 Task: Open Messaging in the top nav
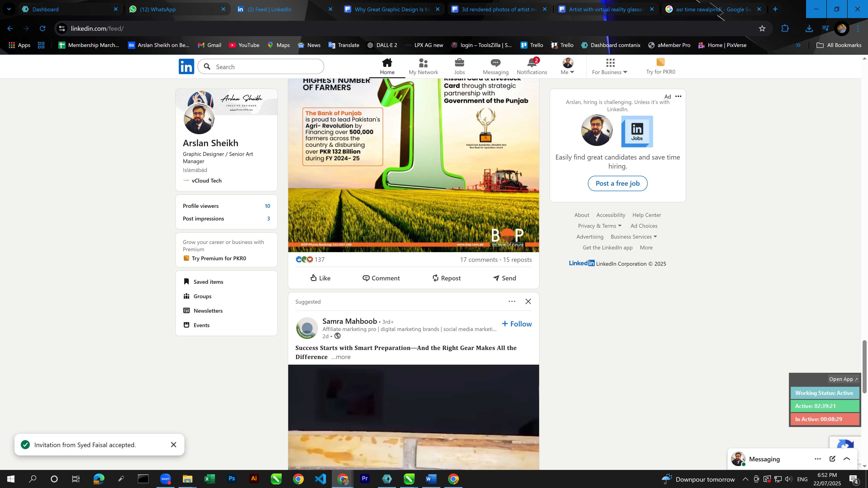coord(495,66)
